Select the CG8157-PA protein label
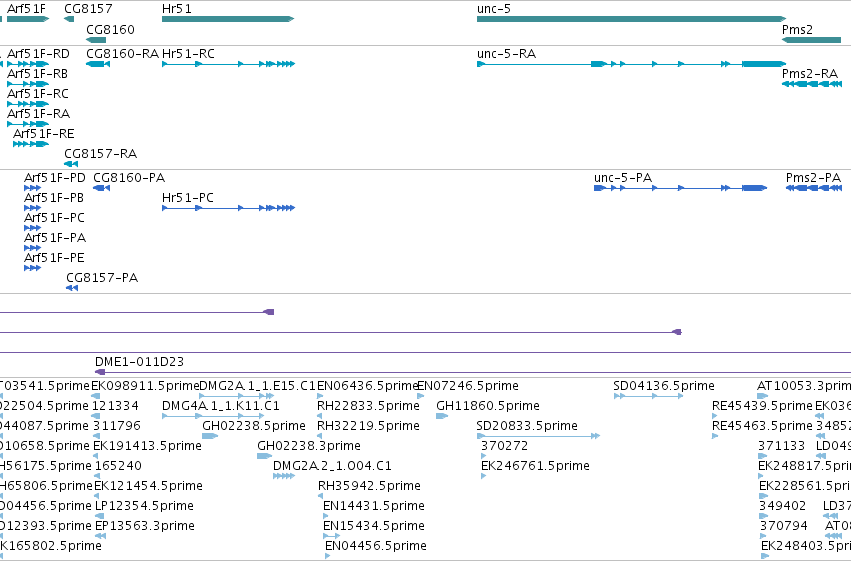851x561 pixels. [102, 278]
